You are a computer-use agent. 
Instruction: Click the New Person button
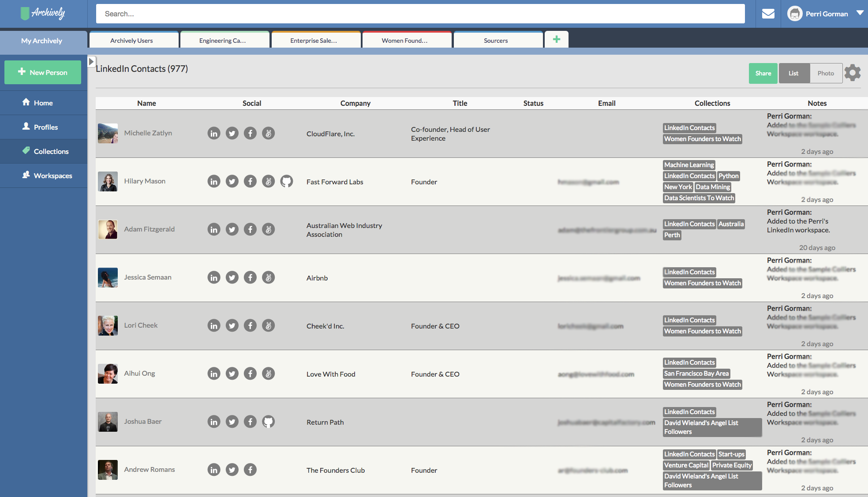43,72
